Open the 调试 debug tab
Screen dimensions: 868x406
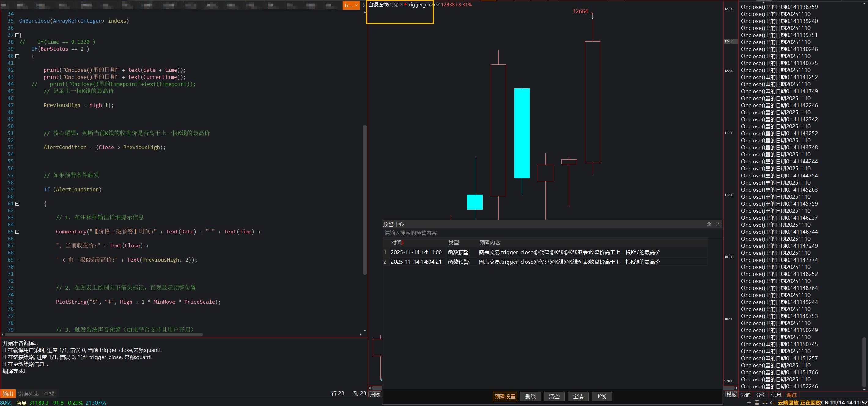coord(792,395)
